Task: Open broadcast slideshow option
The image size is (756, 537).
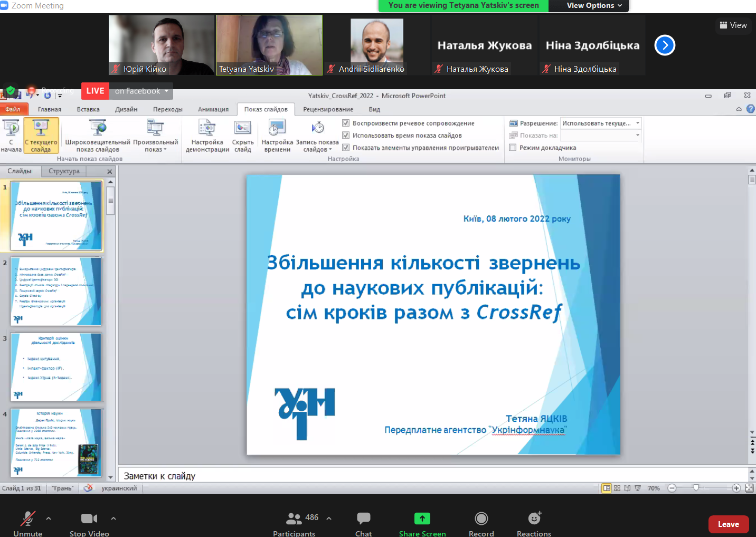Action: pos(98,136)
